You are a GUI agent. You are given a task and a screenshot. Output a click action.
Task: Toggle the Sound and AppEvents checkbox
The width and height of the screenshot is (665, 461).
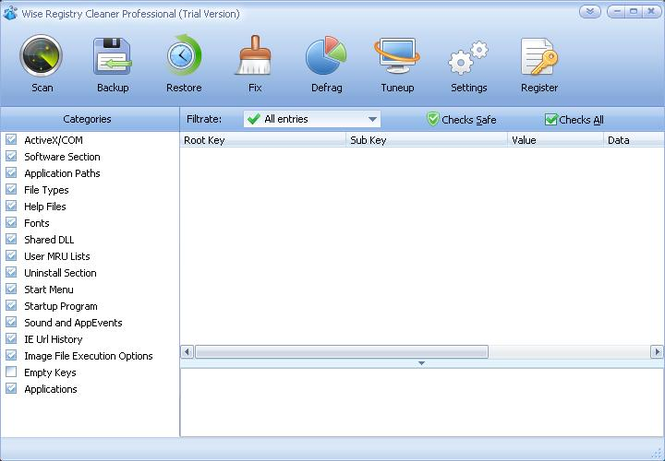pos(11,322)
